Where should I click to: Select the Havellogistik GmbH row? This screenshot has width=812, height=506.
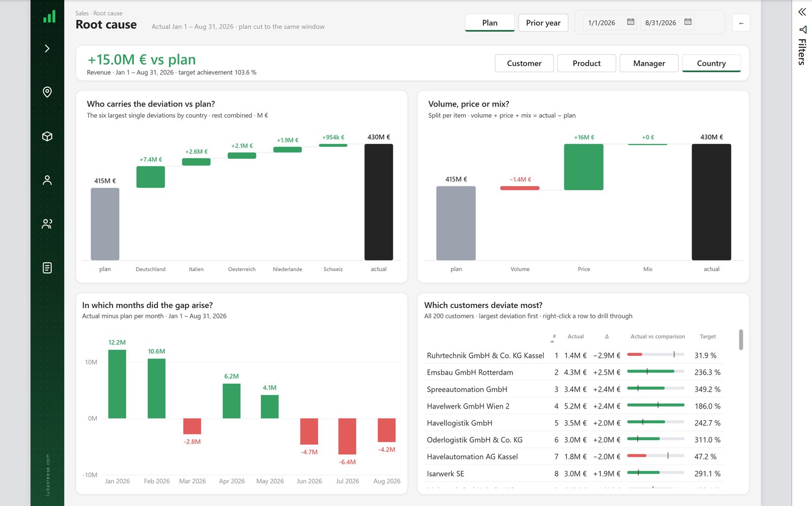[574, 423]
